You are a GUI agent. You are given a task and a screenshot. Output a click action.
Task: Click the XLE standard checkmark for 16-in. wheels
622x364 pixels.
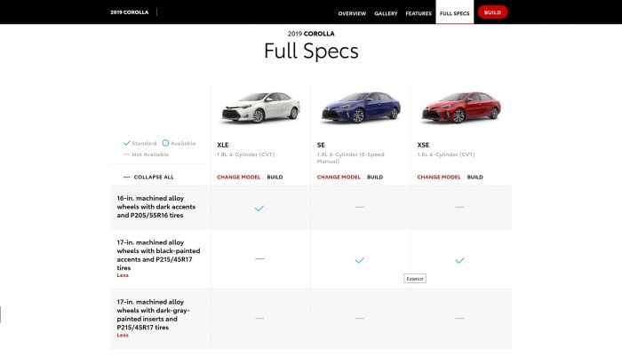pyautogui.click(x=259, y=208)
